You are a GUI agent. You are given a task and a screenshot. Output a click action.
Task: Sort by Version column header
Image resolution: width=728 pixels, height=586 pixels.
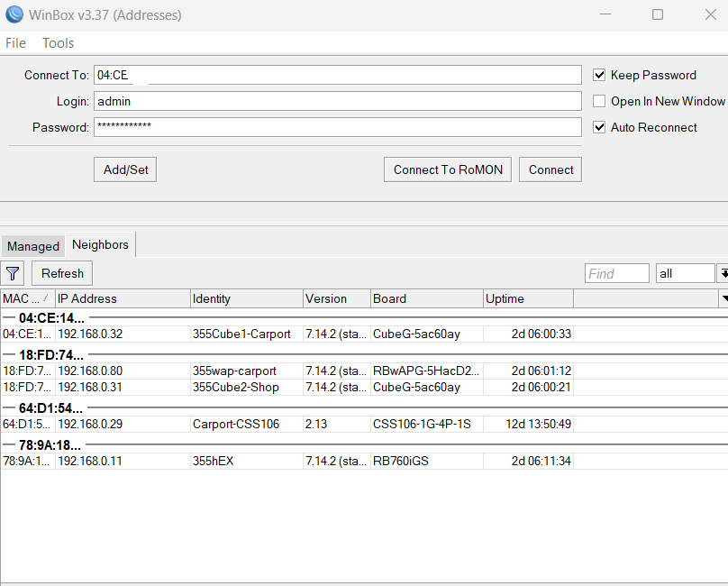[x=337, y=298]
